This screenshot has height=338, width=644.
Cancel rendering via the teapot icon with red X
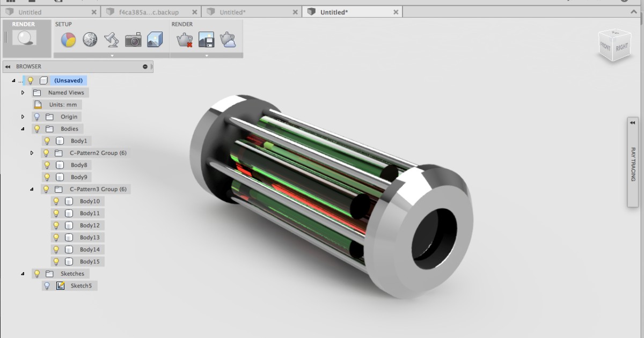coord(185,39)
